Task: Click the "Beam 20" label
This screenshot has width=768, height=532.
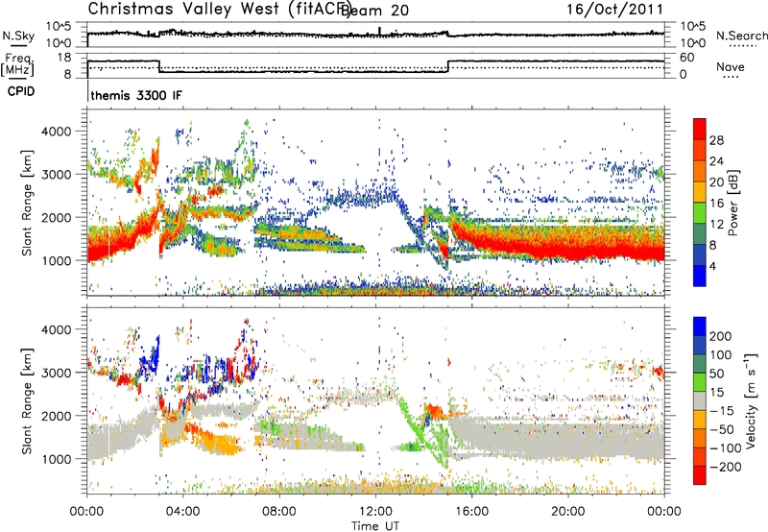Action: click(374, 11)
